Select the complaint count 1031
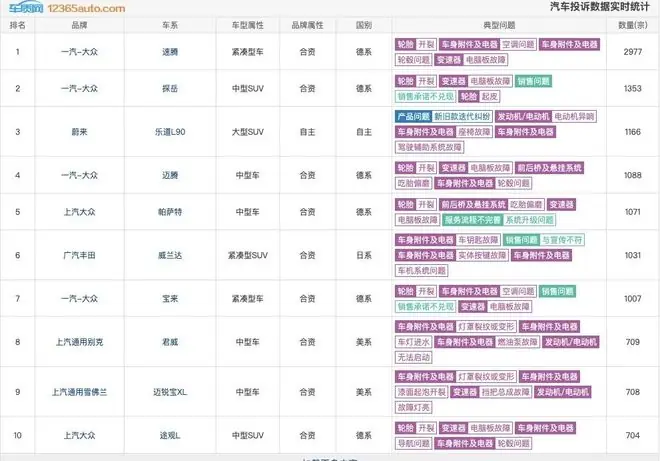Screen dimensions: 660x461 [x=633, y=255]
